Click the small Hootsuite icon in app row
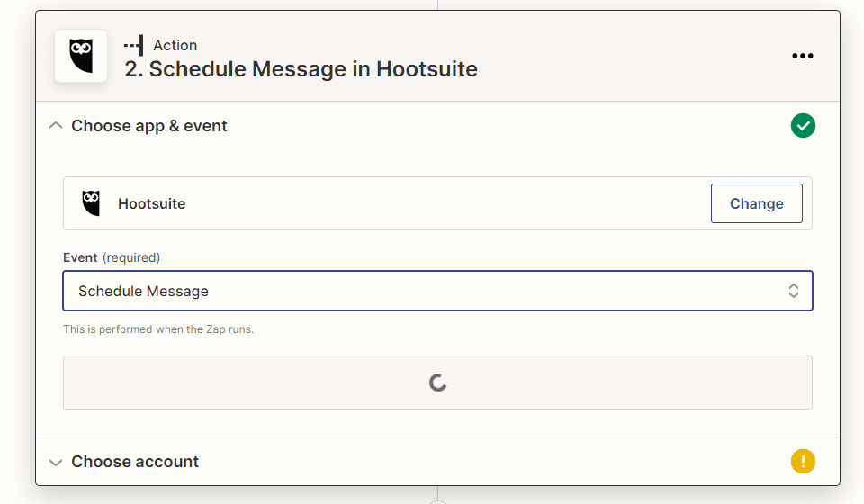Viewport: 864px width, 504px height. 91,203
